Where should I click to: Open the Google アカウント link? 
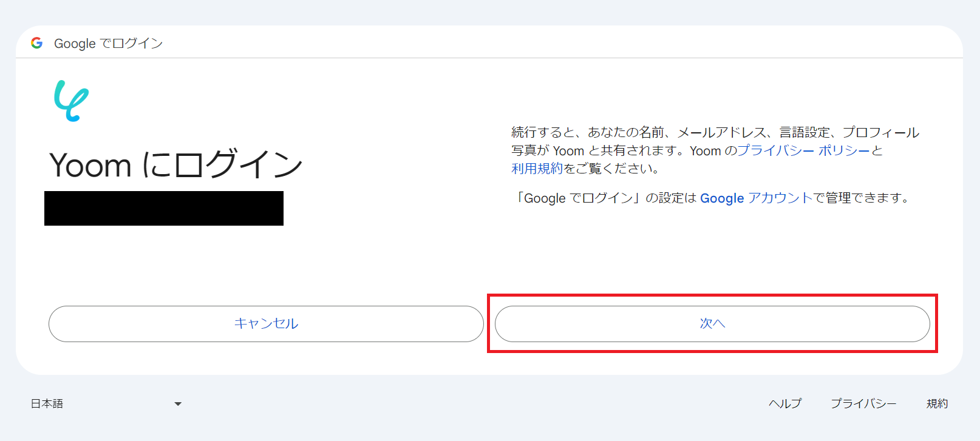tap(757, 198)
